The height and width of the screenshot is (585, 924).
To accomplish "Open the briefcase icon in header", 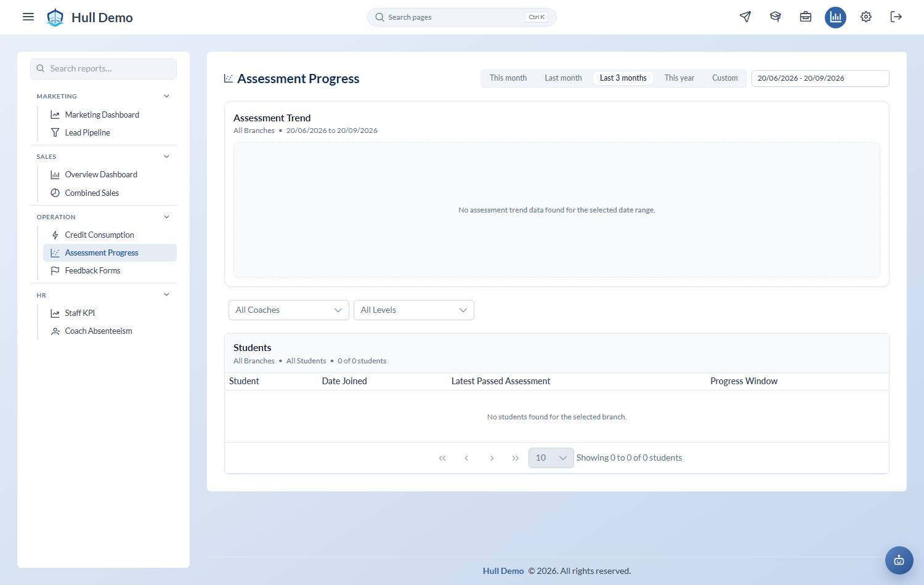I will [x=806, y=17].
